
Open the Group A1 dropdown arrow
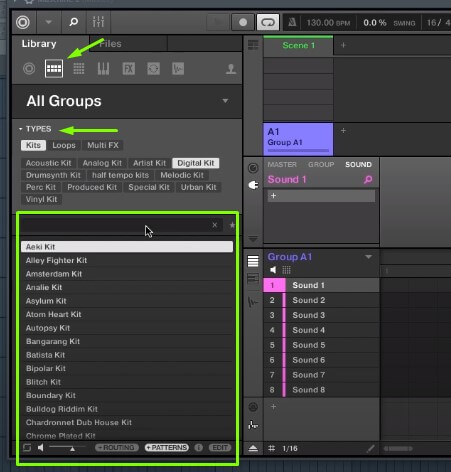(368, 257)
